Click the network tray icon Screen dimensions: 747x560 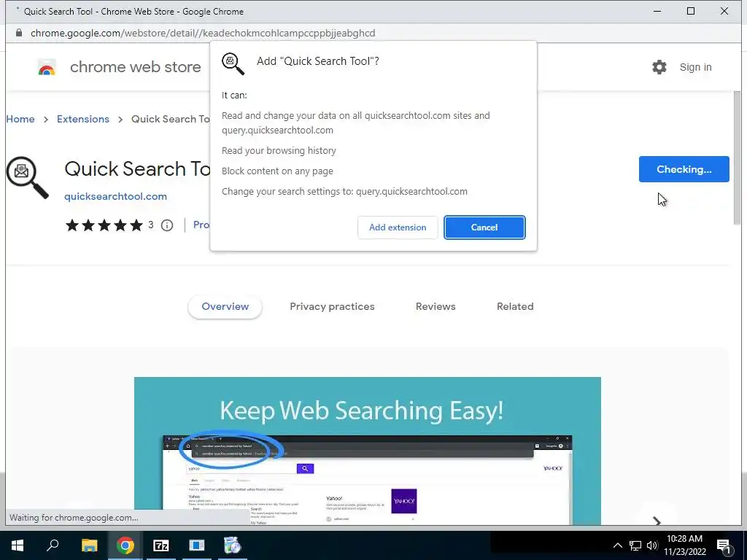tap(635, 545)
